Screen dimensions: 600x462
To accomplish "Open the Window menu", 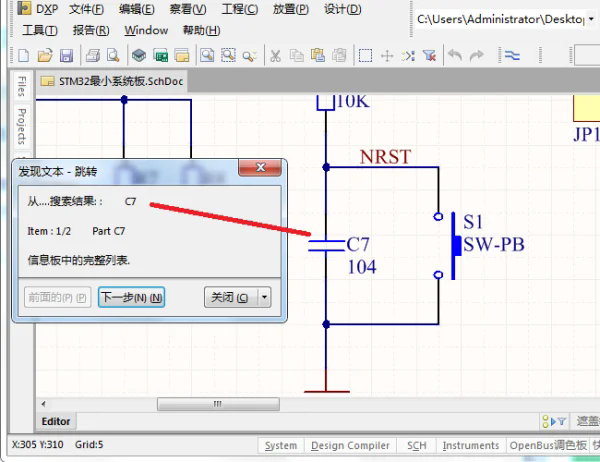I will click(x=146, y=30).
